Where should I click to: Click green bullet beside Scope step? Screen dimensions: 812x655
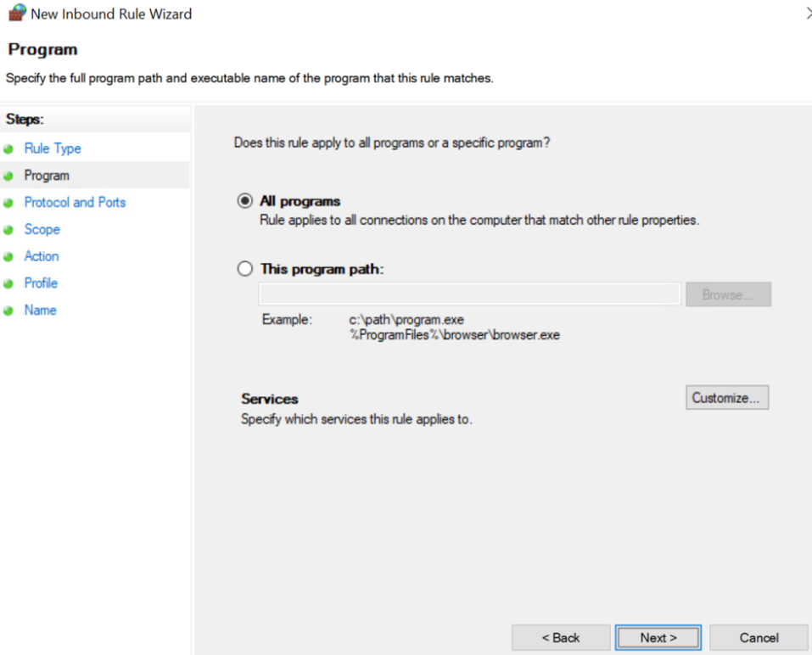pos(8,230)
